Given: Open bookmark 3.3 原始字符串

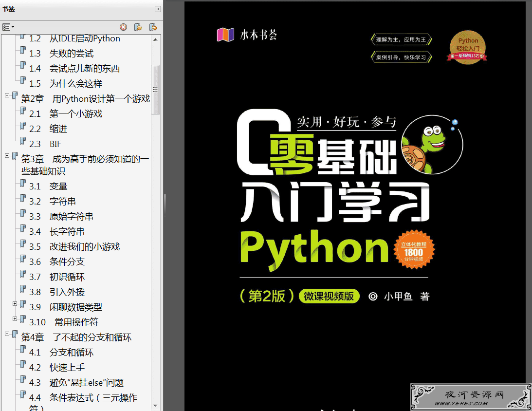Looking at the screenshot, I should 61,217.
